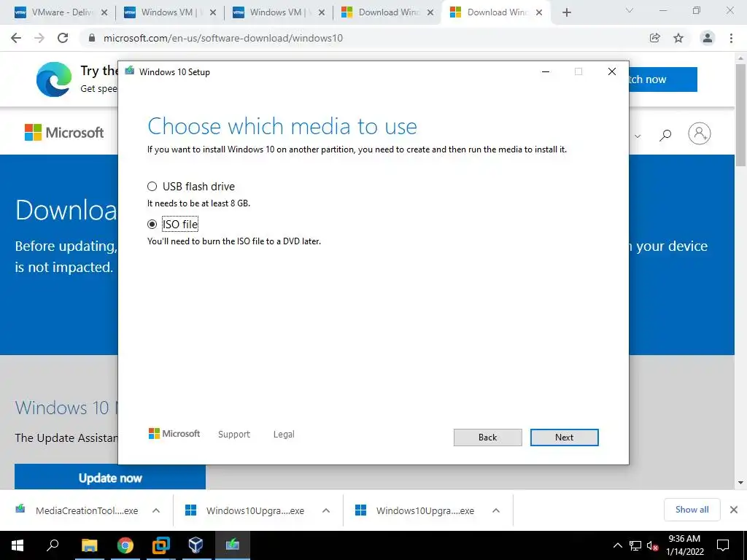Select the USB flash drive option

pyautogui.click(x=152, y=186)
